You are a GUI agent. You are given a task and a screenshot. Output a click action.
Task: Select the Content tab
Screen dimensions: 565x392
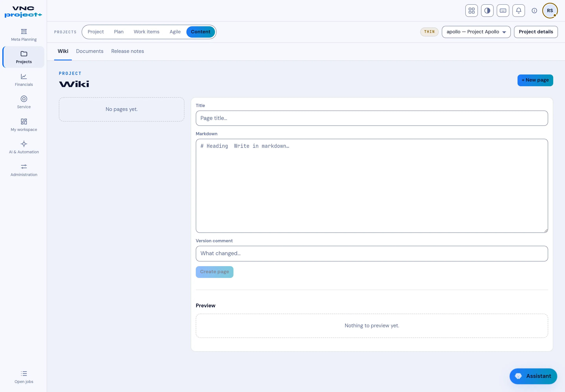pos(201,32)
